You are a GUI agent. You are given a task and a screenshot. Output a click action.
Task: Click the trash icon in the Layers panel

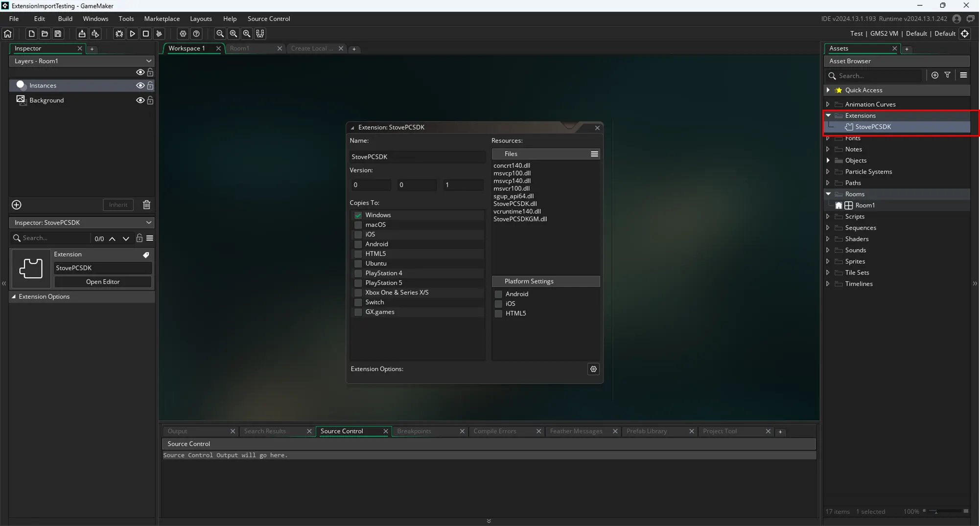click(x=146, y=205)
